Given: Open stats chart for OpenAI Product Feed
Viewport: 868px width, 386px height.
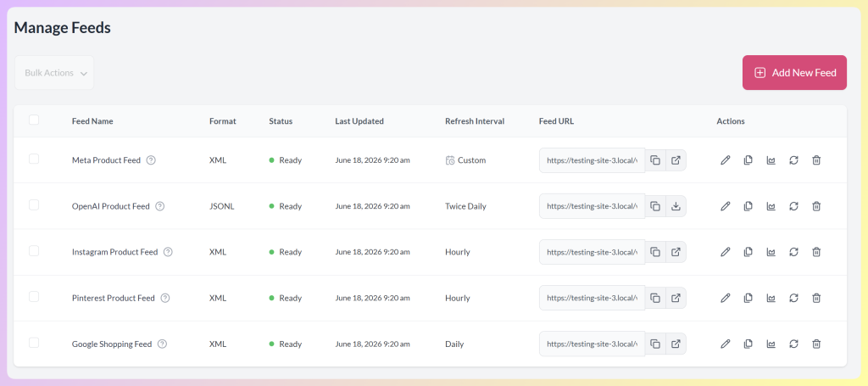Looking at the screenshot, I should point(771,206).
